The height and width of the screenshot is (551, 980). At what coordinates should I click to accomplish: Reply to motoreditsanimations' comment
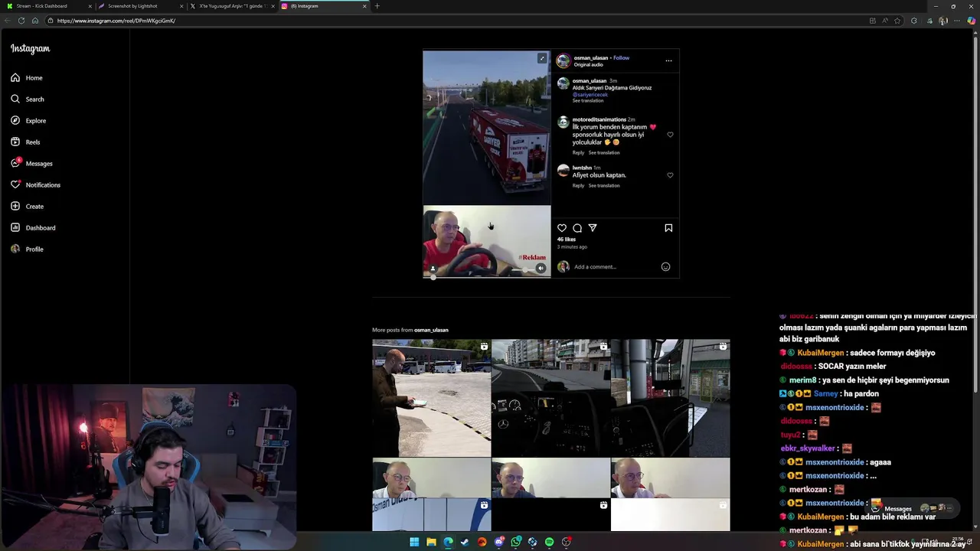pyautogui.click(x=578, y=153)
